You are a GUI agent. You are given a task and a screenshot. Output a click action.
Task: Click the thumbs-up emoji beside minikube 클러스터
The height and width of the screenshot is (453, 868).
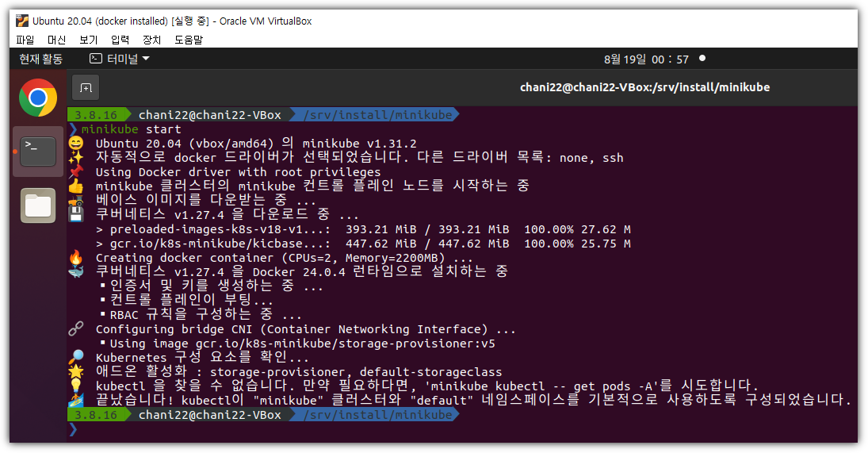(x=76, y=186)
